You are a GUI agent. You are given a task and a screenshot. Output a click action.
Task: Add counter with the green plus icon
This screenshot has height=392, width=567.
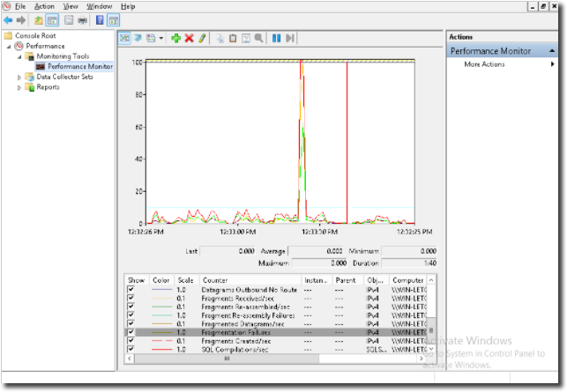[x=176, y=38]
